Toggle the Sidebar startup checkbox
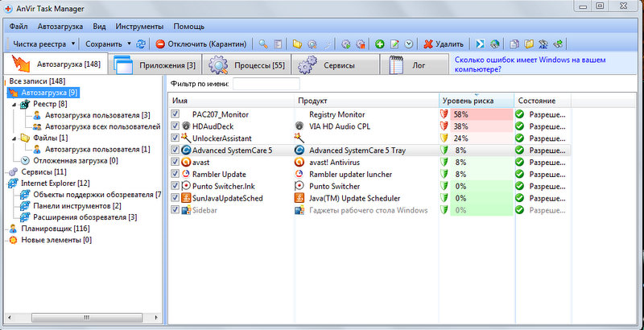 point(175,210)
